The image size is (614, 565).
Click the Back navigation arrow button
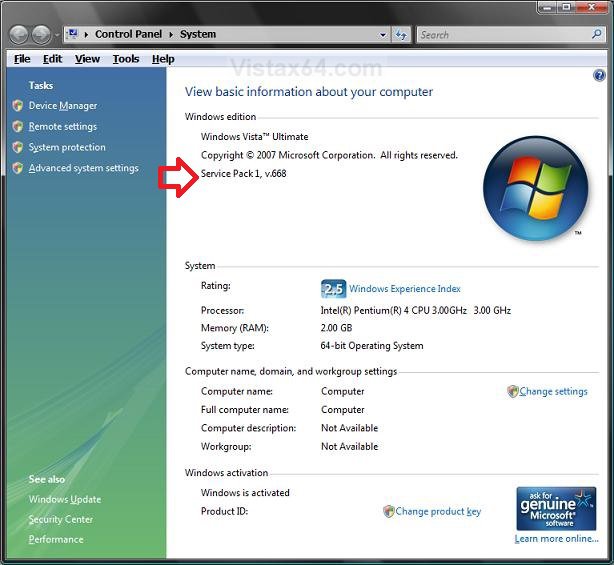[x=18, y=34]
